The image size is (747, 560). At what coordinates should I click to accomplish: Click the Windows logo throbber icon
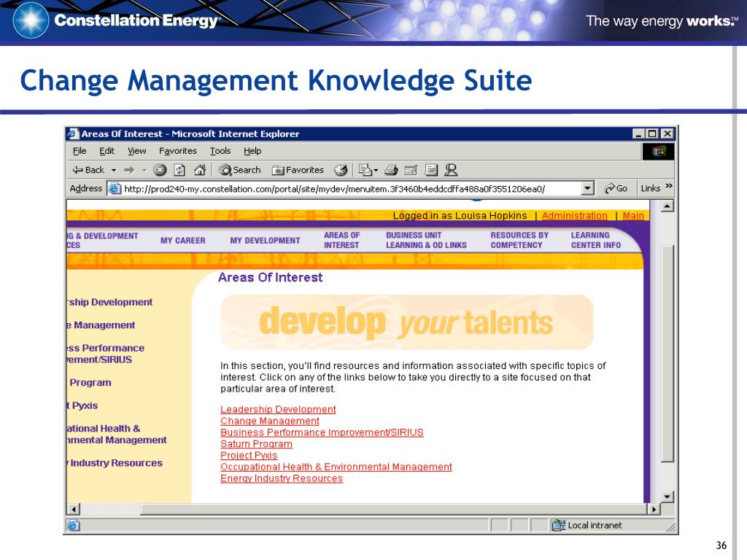coord(659,152)
